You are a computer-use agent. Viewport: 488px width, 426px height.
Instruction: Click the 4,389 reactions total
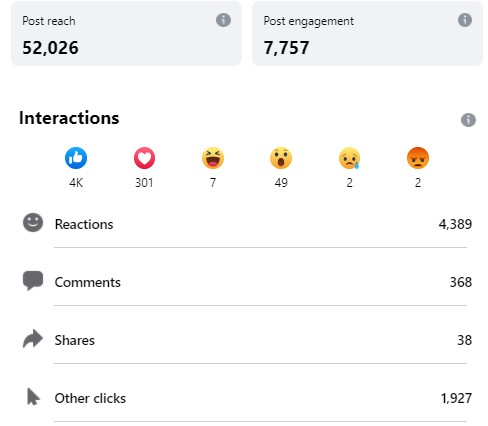pos(455,224)
